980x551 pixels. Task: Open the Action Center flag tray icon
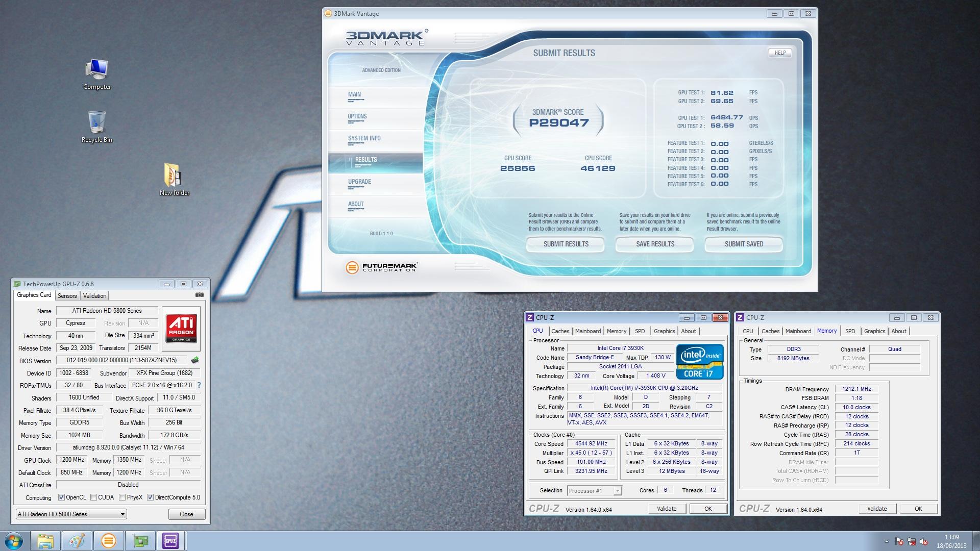(899, 542)
